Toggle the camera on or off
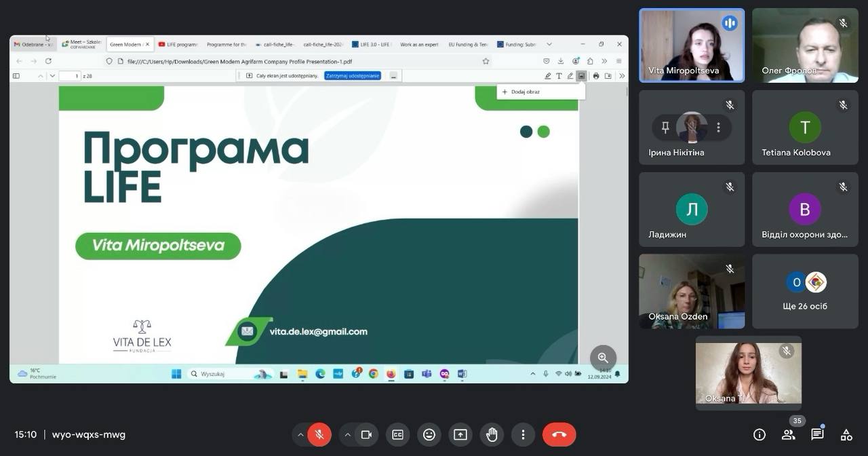This screenshot has height=456, width=868. (366, 434)
